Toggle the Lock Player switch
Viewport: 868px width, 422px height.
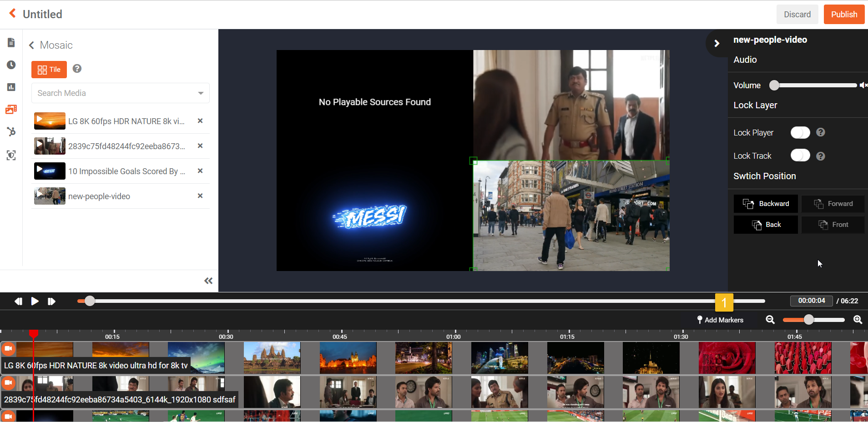[800, 132]
